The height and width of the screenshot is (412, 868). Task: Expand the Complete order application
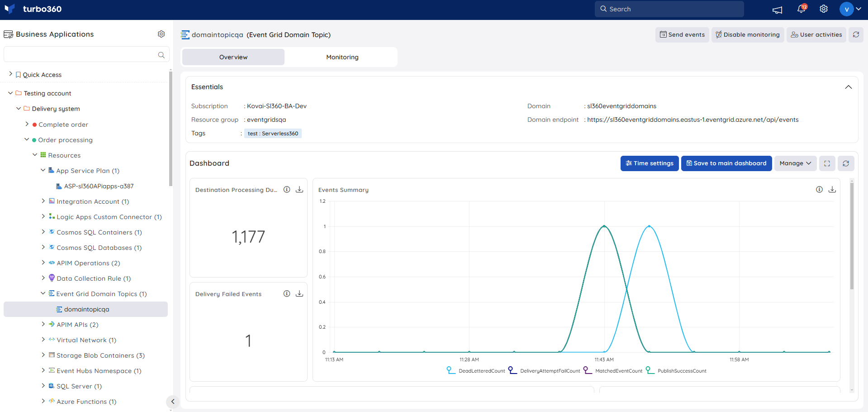(27, 124)
